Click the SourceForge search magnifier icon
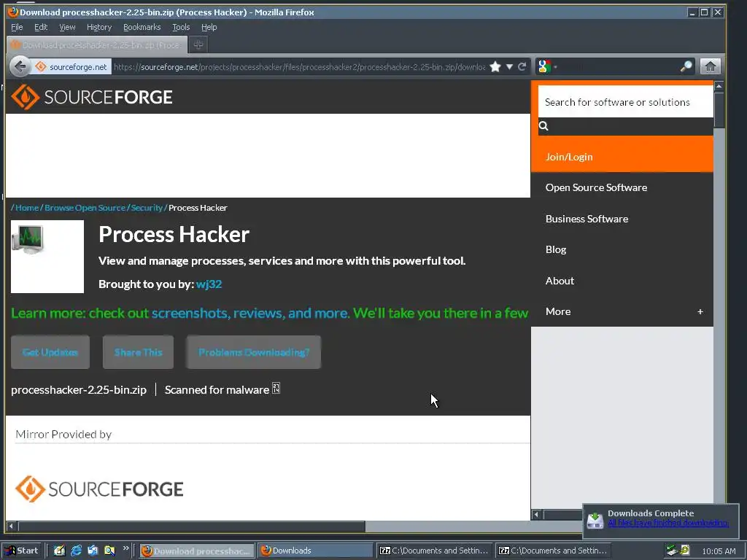The width and height of the screenshot is (747, 560). (543, 126)
